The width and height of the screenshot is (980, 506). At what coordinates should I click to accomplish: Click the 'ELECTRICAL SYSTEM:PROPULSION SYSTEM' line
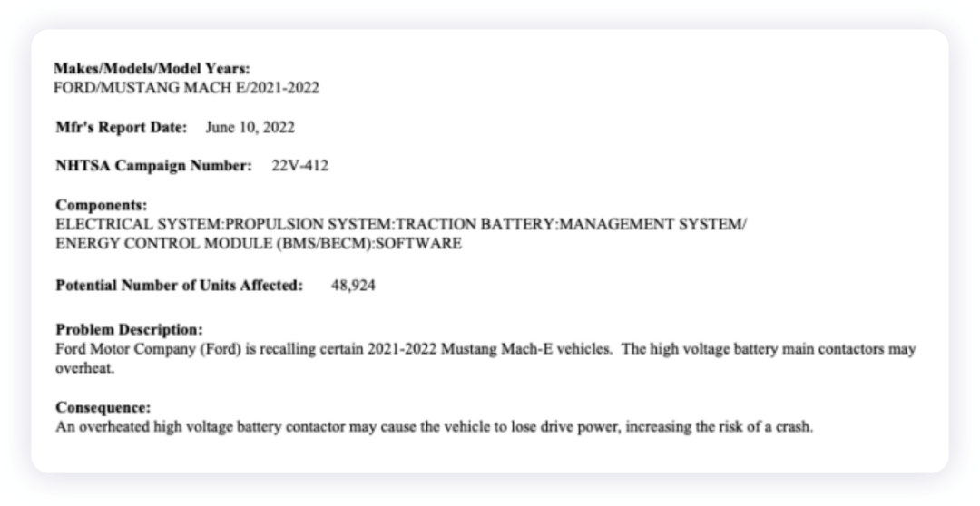click(401, 224)
